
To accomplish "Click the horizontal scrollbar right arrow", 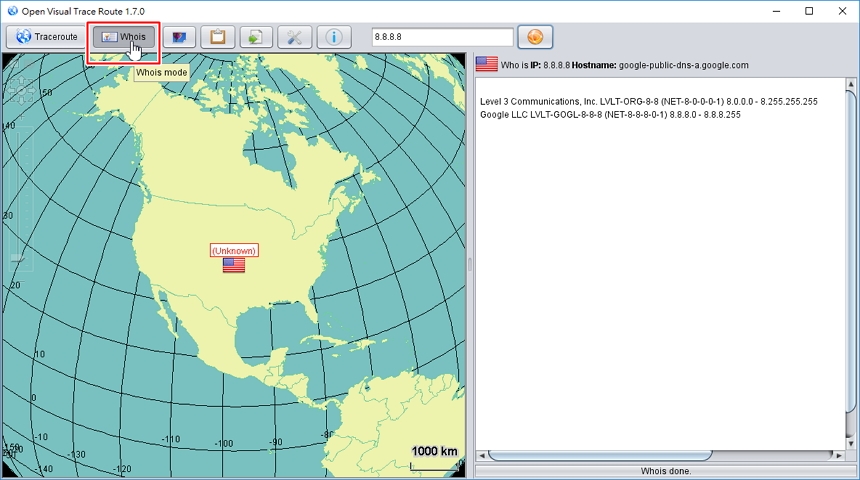I will pyautogui.click(x=839, y=455).
